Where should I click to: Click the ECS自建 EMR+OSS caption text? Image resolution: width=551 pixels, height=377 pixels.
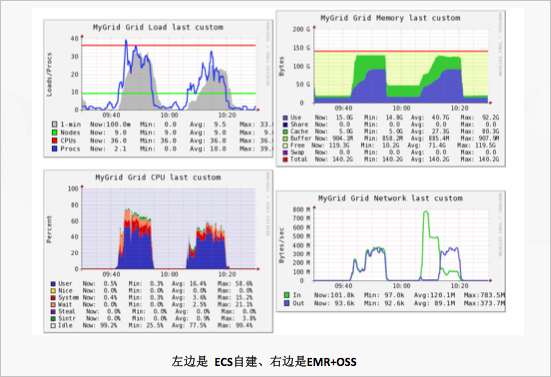[264, 362]
